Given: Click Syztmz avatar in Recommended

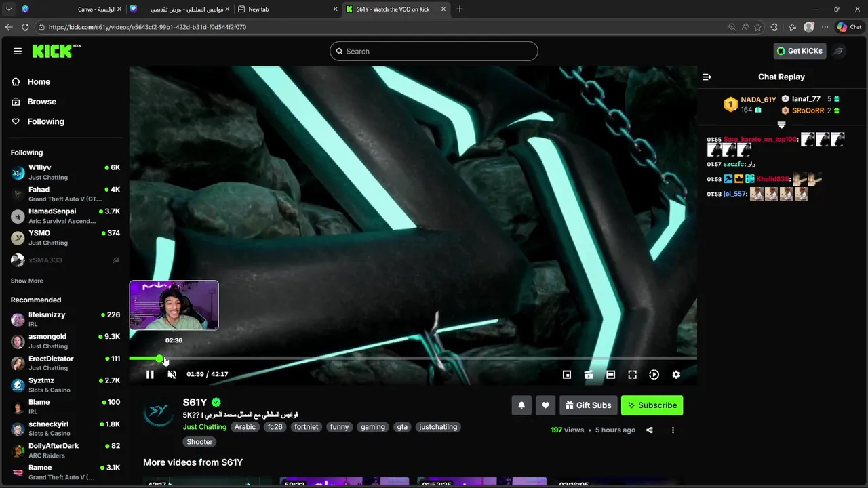Looking at the screenshot, I should click(18, 385).
